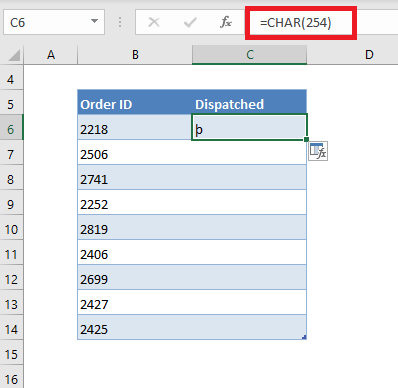Click the formula bar's three-dot handle
This screenshot has width=398, height=388.
(x=120, y=22)
